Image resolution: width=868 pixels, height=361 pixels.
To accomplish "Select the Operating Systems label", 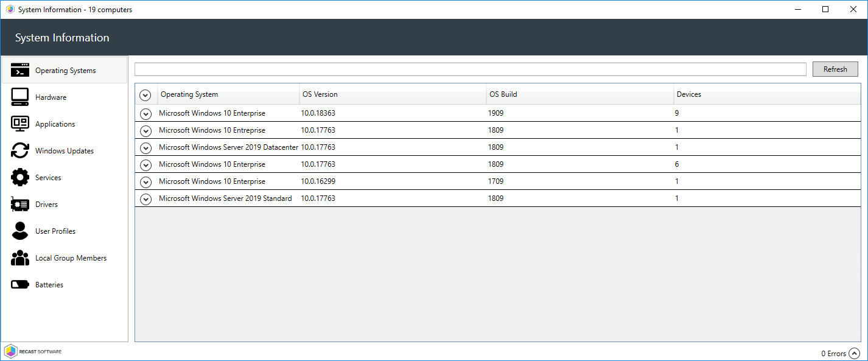I will pos(66,71).
